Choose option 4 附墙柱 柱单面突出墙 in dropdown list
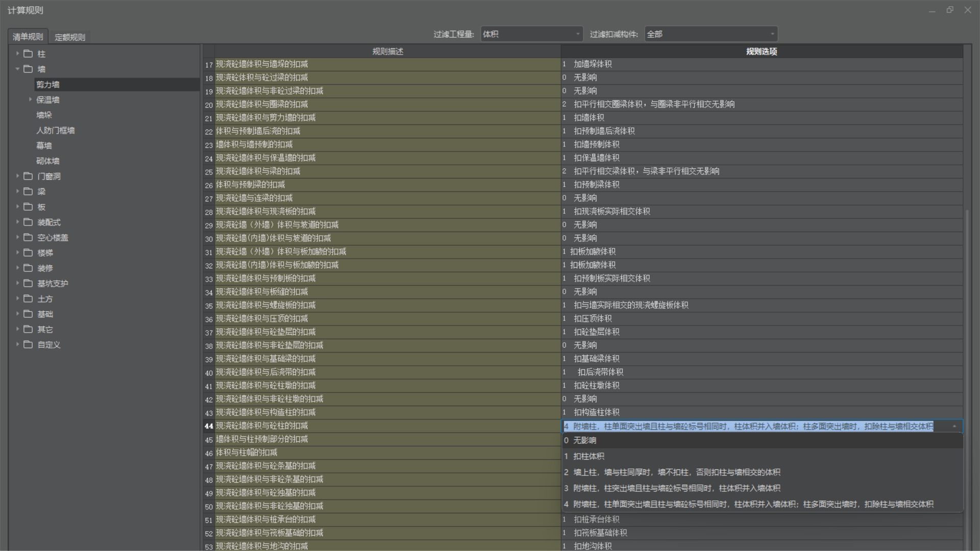The height and width of the screenshot is (551, 980). (x=762, y=504)
